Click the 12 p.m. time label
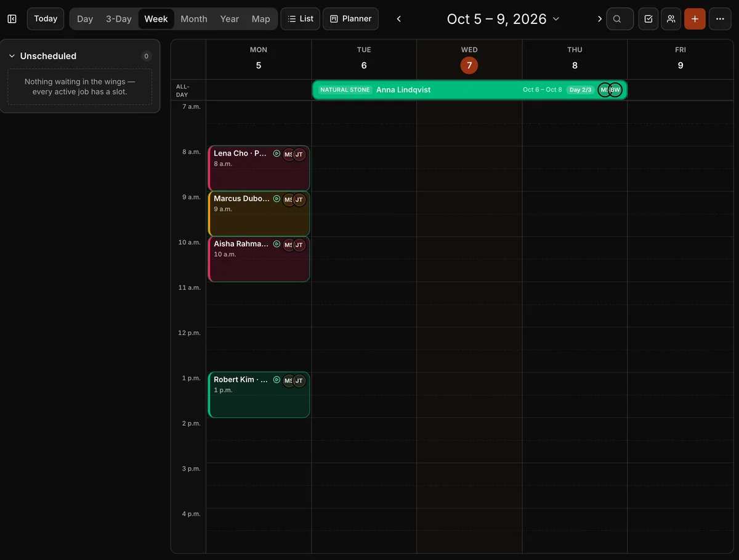This screenshot has width=739, height=560. [190, 333]
